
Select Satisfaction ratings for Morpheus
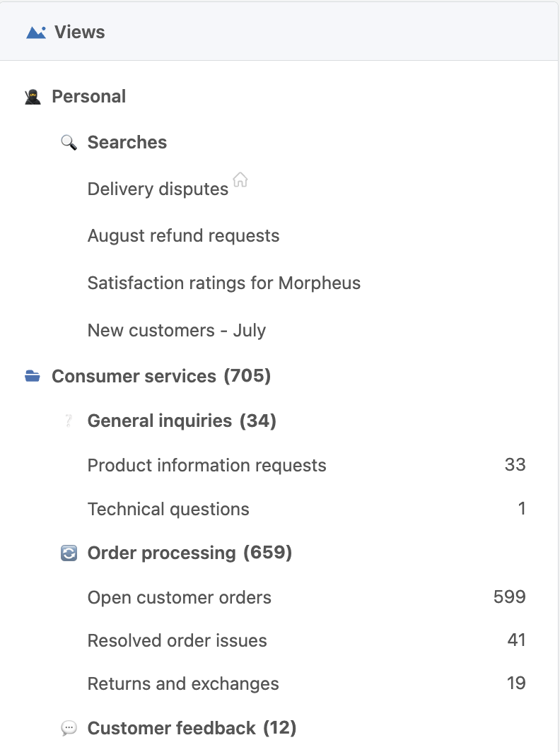point(224,283)
